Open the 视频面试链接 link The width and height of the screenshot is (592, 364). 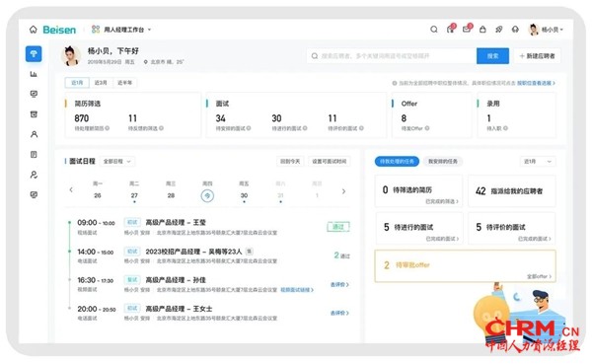click(x=297, y=290)
